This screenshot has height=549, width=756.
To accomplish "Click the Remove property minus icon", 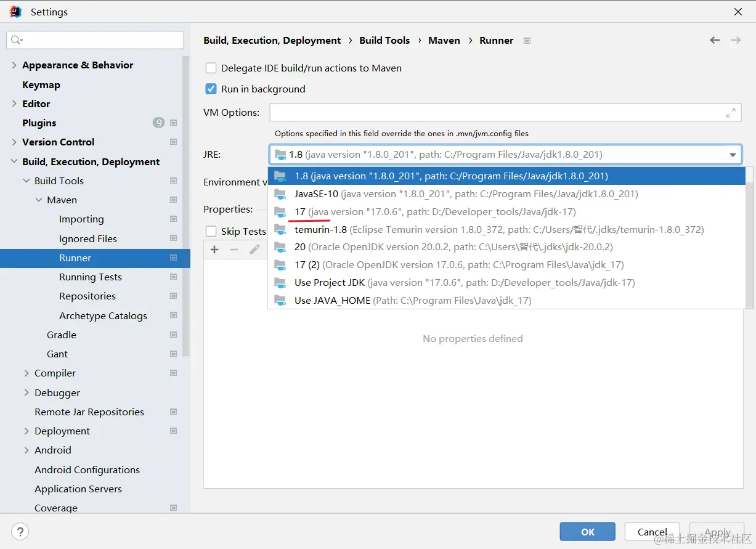I will (x=234, y=250).
